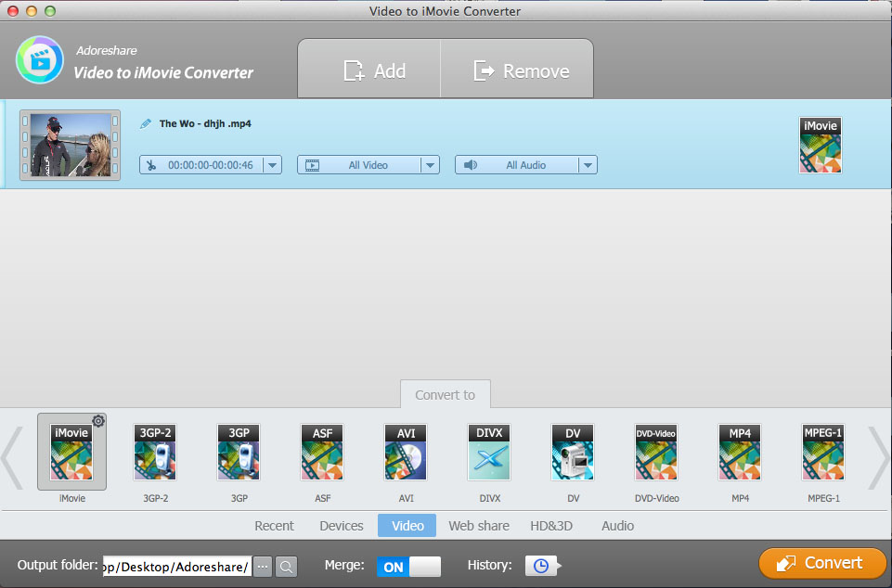Image resolution: width=892 pixels, height=588 pixels.
Task: Click the pencil rename icon beside filename
Action: [146, 123]
